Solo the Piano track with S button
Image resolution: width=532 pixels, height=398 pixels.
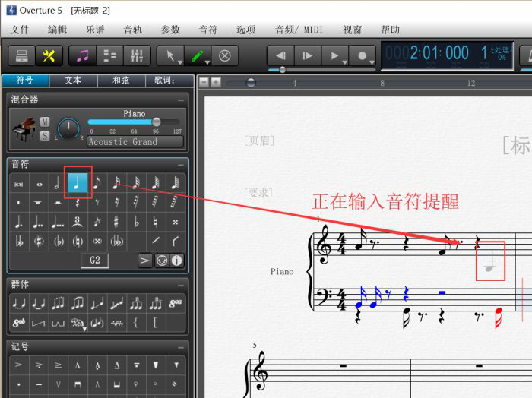(x=45, y=135)
